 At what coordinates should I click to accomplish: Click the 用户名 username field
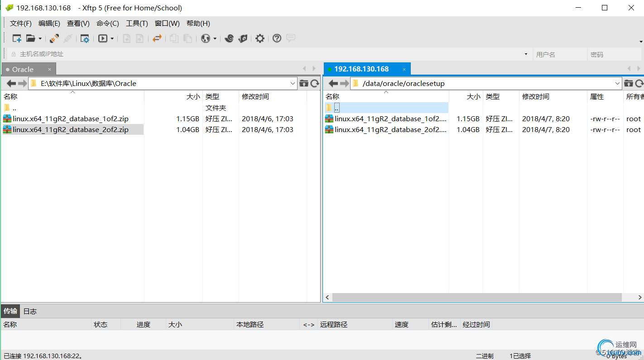click(x=560, y=54)
